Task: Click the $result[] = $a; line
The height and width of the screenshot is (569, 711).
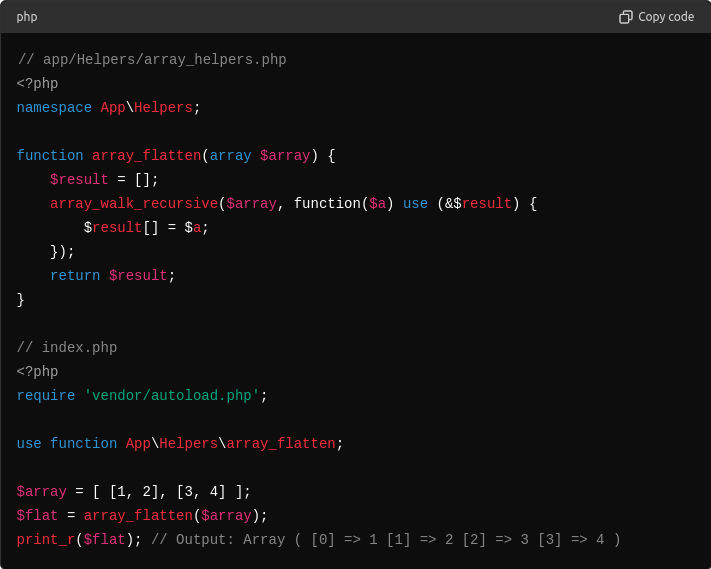Action: click(x=146, y=228)
